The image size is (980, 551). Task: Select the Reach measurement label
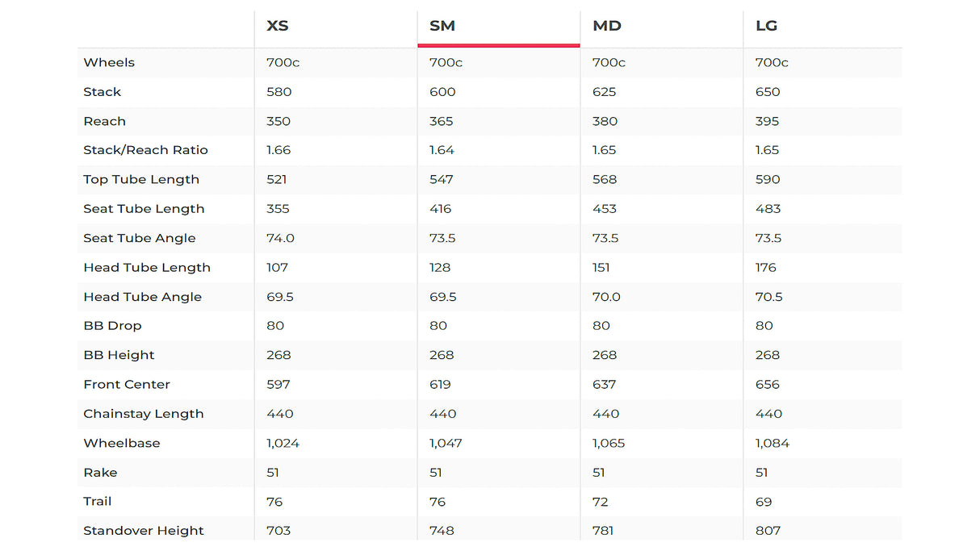(x=105, y=121)
